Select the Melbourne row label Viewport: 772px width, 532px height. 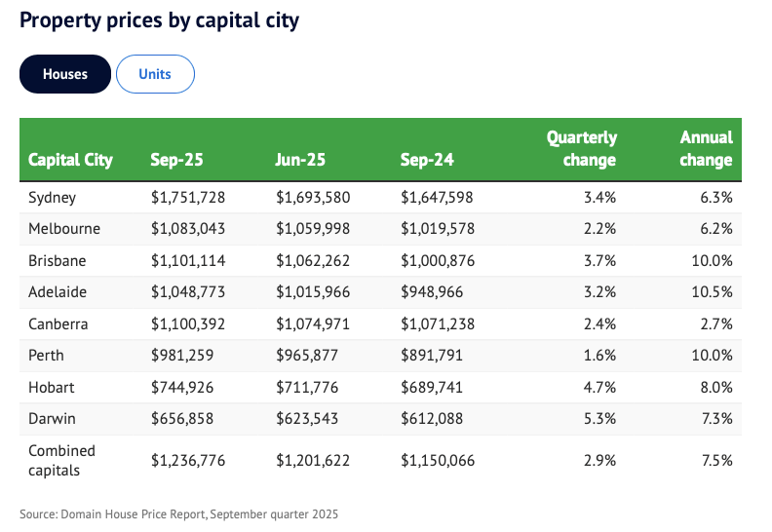click(x=64, y=229)
